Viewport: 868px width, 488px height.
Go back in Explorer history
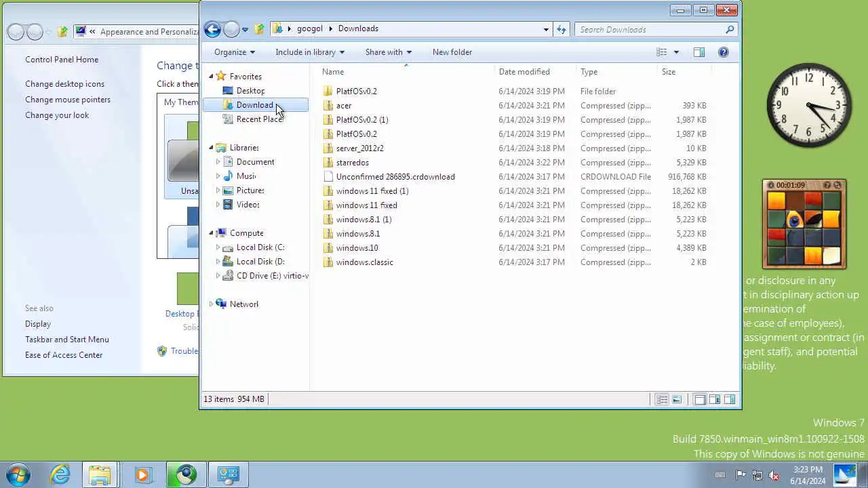click(212, 29)
